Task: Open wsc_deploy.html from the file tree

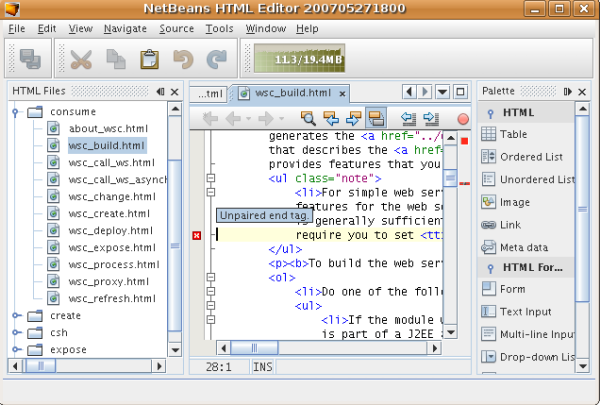Action: click(x=110, y=230)
